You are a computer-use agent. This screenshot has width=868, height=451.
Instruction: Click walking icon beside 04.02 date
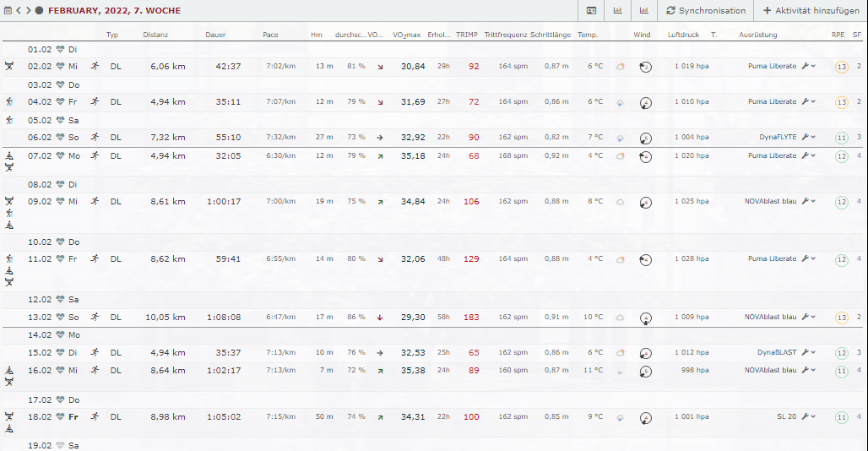[8, 101]
